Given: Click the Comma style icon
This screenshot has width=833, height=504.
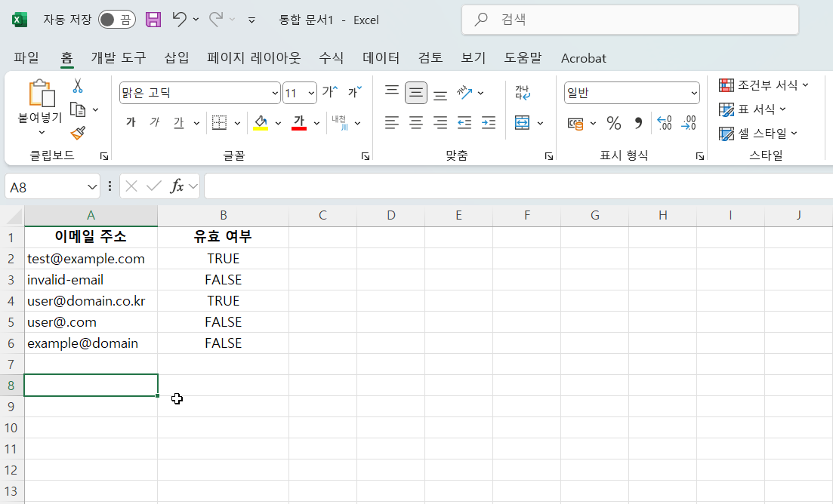Looking at the screenshot, I should [637, 122].
